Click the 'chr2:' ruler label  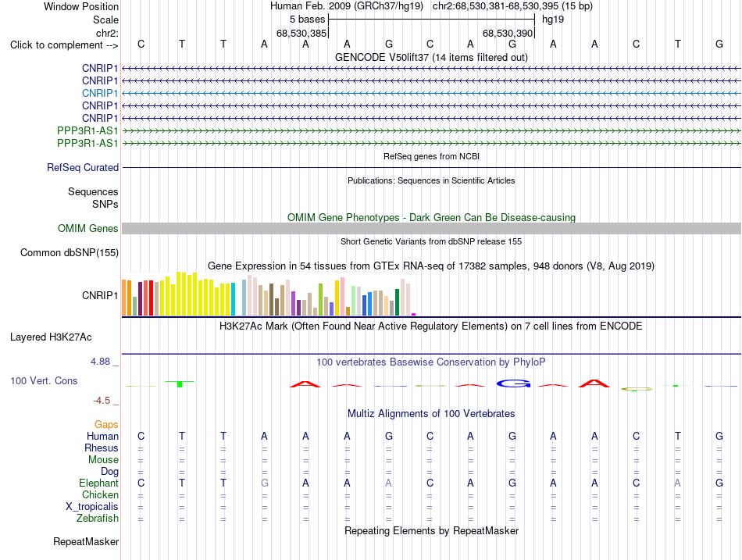coord(107,33)
